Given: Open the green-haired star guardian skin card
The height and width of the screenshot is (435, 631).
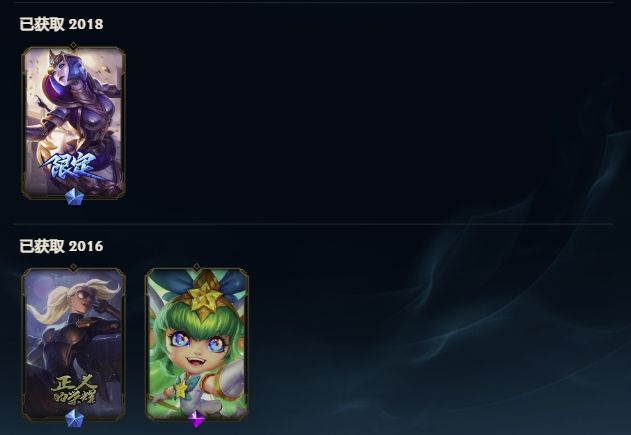Looking at the screenshot, I should [196, 344].
